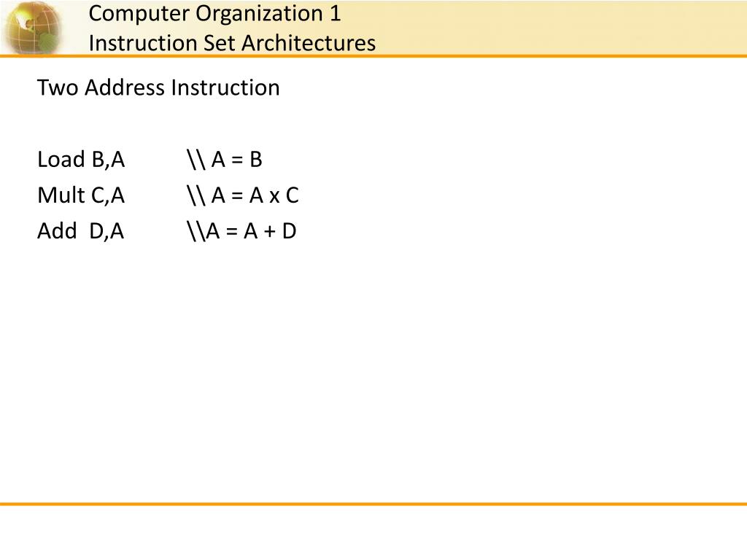This screenshot has height=560, width=747.
Task: Click the plus sign in 'A + D'
Action: pyautogui.click(x=270, y=232)
